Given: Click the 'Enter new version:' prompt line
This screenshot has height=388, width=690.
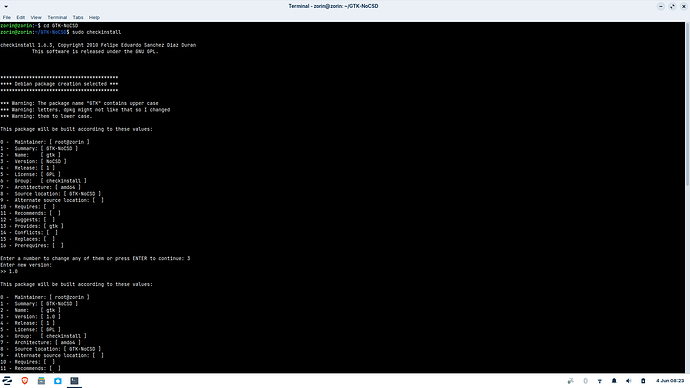Looking at the screenshot, I should (x=26, y=265).
